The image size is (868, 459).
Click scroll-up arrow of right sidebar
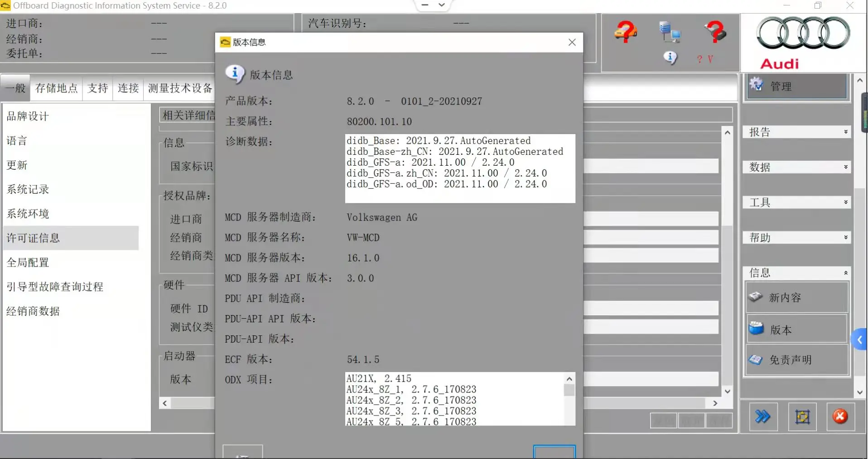coord(860,80)
